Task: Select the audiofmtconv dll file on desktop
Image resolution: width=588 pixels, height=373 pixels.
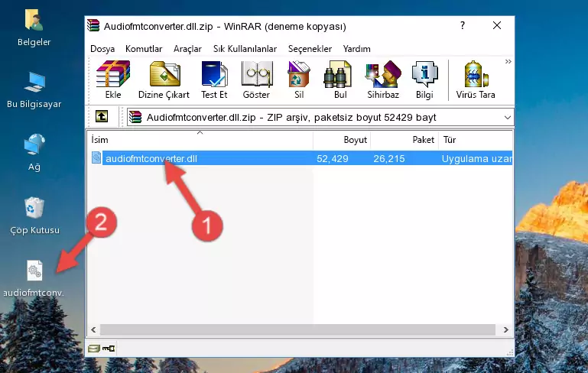Action: 34,279
